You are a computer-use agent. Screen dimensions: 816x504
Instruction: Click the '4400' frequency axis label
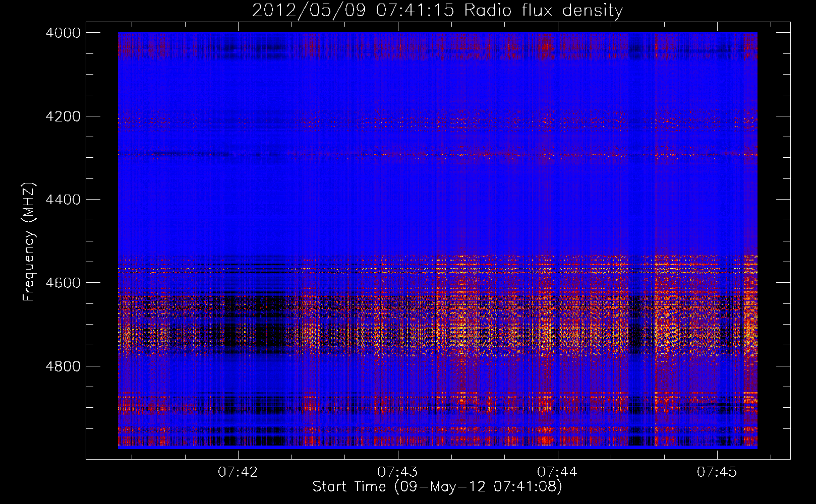[x=63, y=200]
